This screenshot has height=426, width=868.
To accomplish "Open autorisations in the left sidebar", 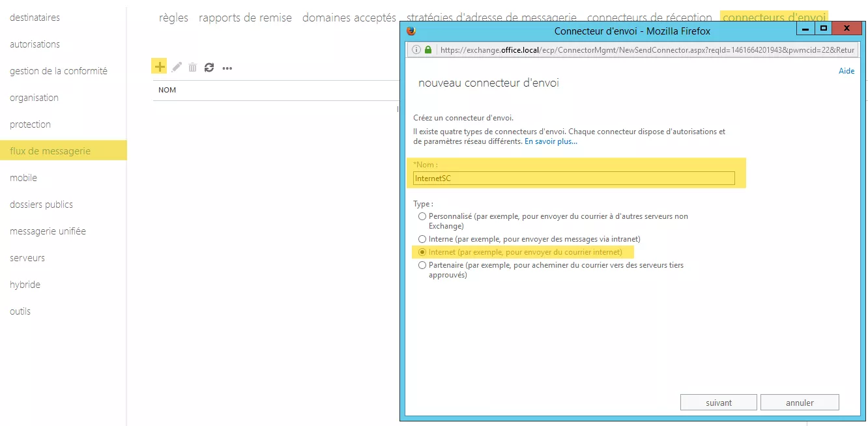I will pyautogui.click(x=35, y=44).
